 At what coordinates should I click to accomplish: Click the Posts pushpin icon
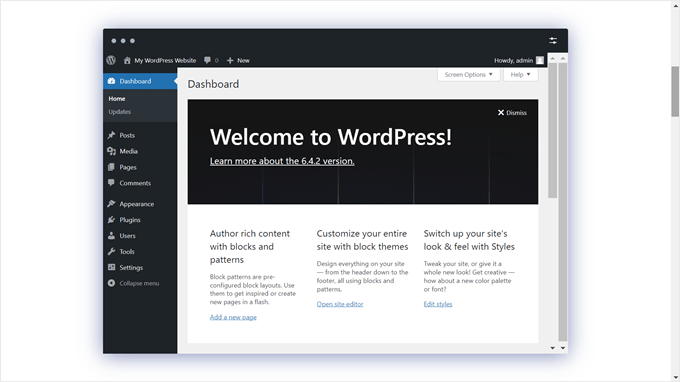[111, 135]
